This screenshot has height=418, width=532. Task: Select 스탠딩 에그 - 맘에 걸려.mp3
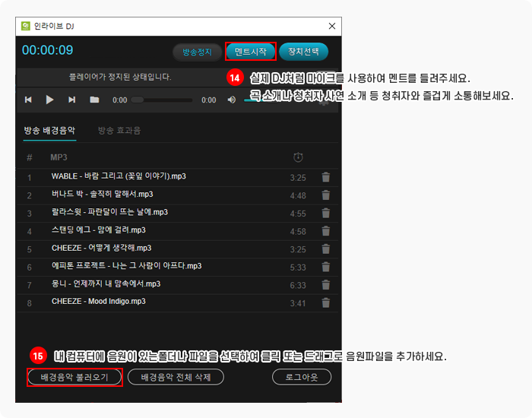pyautogui.click(x=98, y=230)
